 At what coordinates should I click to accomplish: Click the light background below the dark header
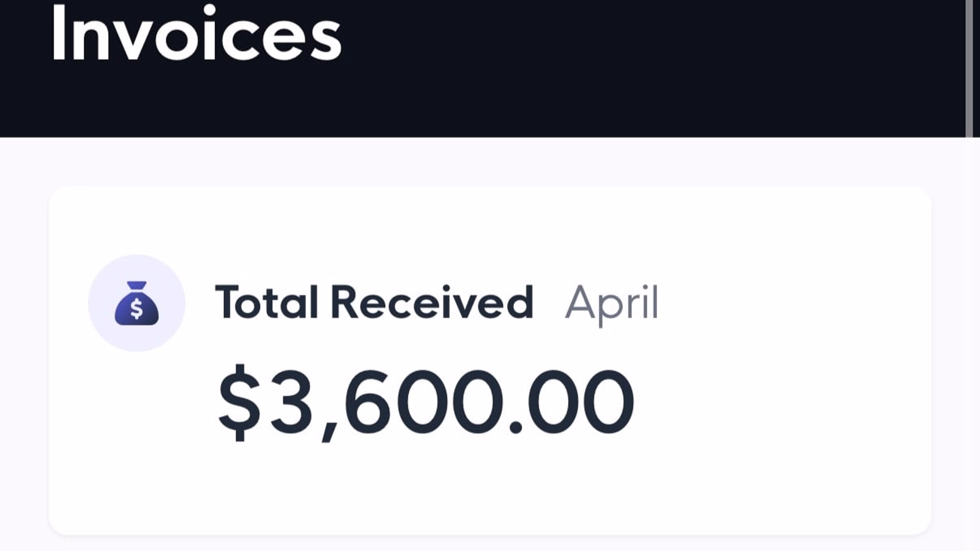click(490, 161)
